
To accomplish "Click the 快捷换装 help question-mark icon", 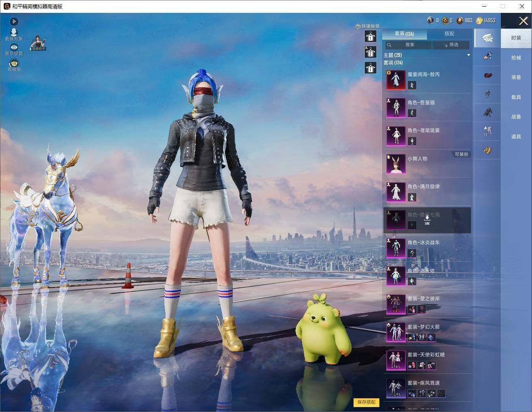I will click(358, 27).
